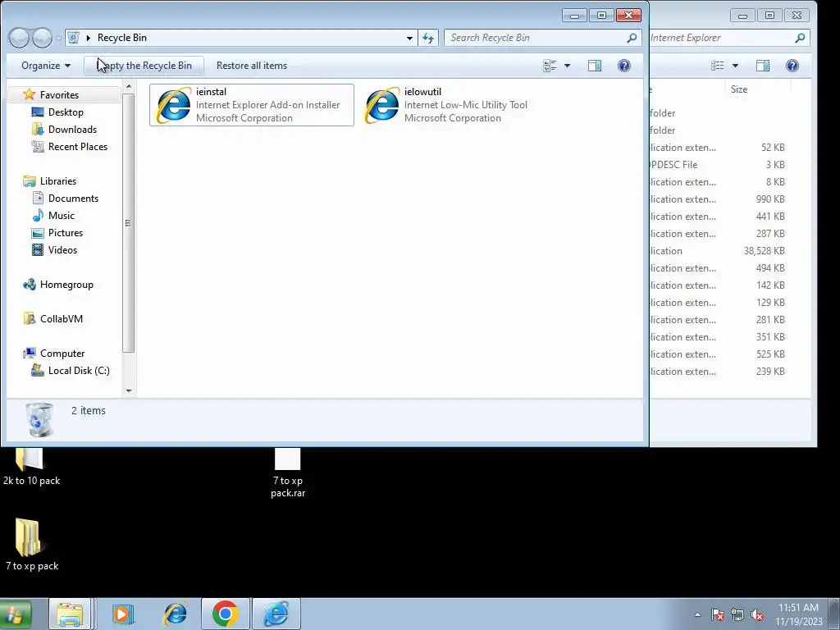Click the navigation pane scrollbar up arrow
Viewport: 840px width, 630px height.
click(x=129, y=85)
